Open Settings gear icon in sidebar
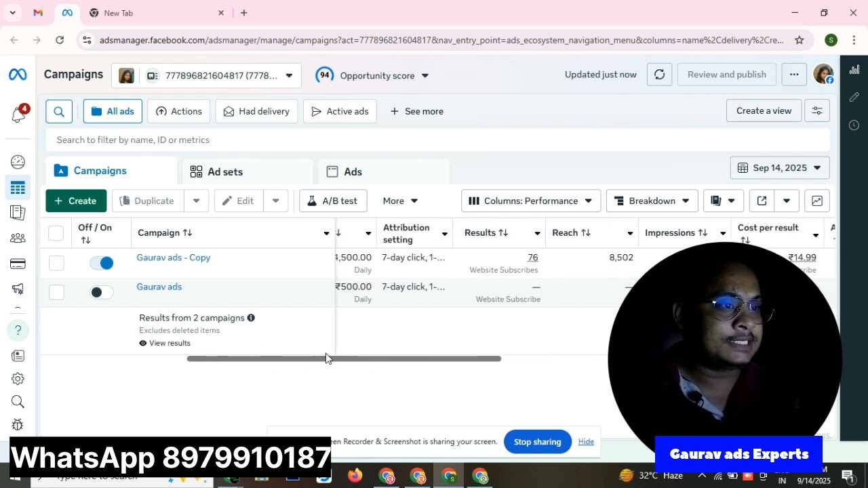 (x=18, y=379)
